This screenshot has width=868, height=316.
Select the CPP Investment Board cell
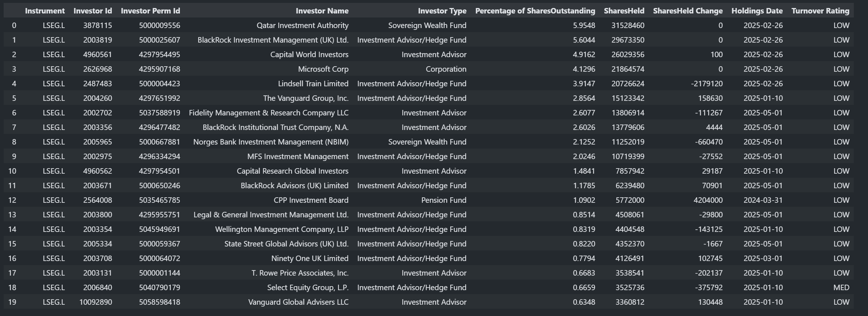click(x=311, y=200)
